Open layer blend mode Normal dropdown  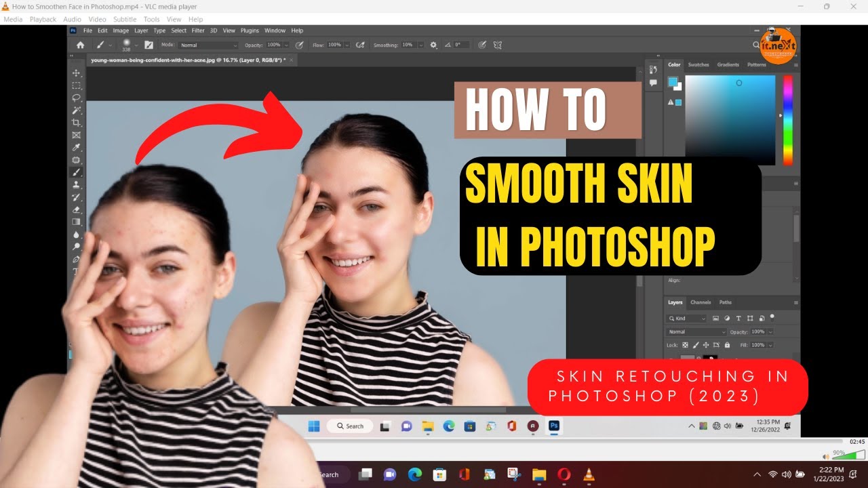[x=696, y=332]
